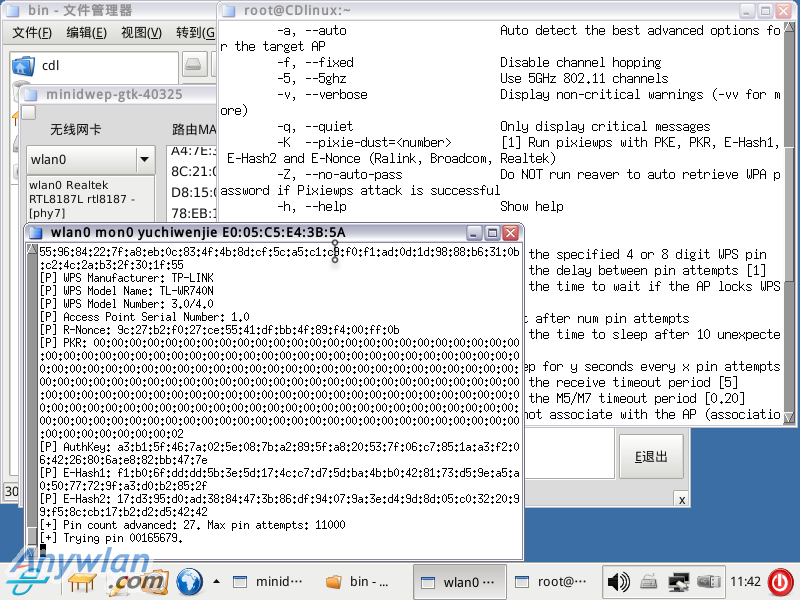Open the wlan0 wireless card dropdown

(145, 159)
